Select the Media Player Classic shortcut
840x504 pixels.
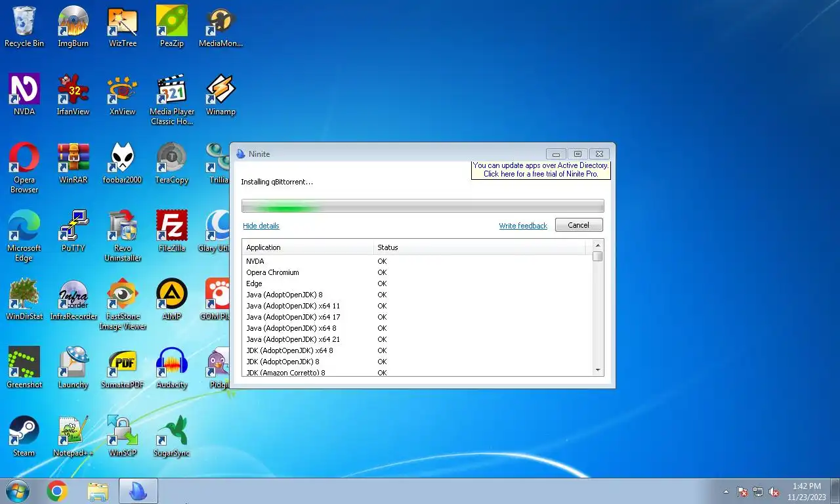pos(172,99)
